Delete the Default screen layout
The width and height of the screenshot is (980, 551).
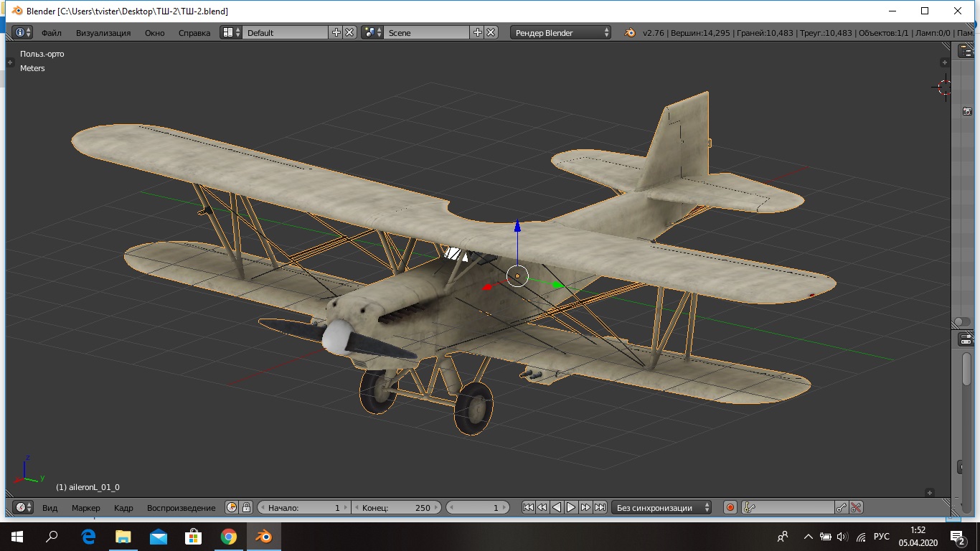[x=349, y=32]
